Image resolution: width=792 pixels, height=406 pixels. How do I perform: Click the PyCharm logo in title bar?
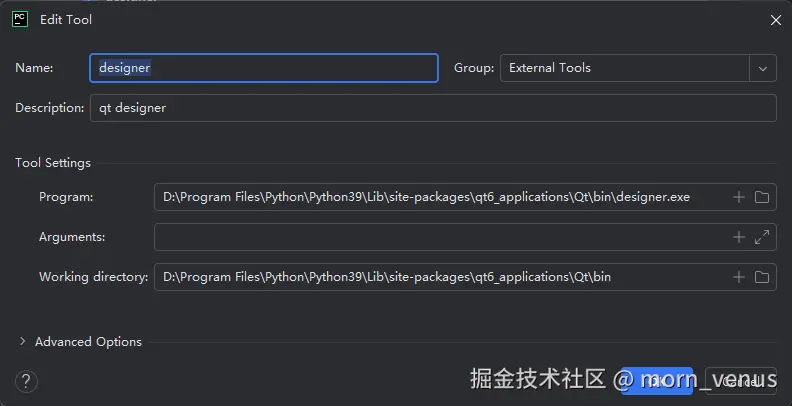(19, 19)
